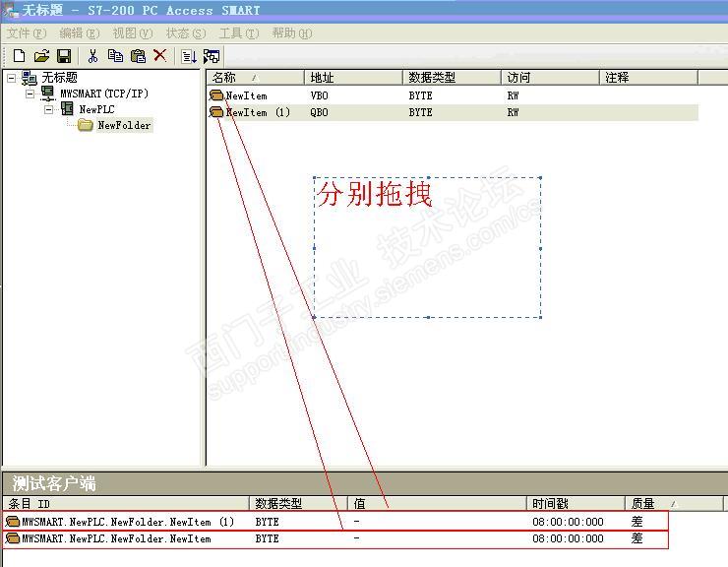The width and height of the screenshot is (728, 567).
Task: Sort by the 条目 ID column header
Action: 126,503
